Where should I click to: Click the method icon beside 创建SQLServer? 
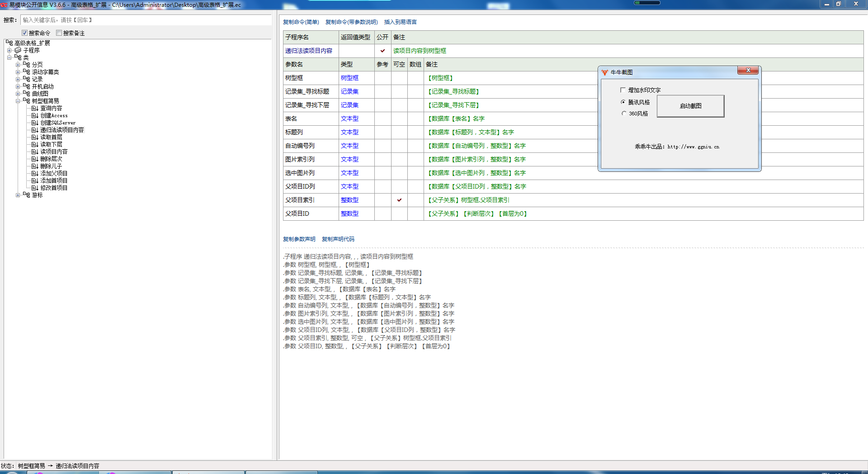[35, 123]
